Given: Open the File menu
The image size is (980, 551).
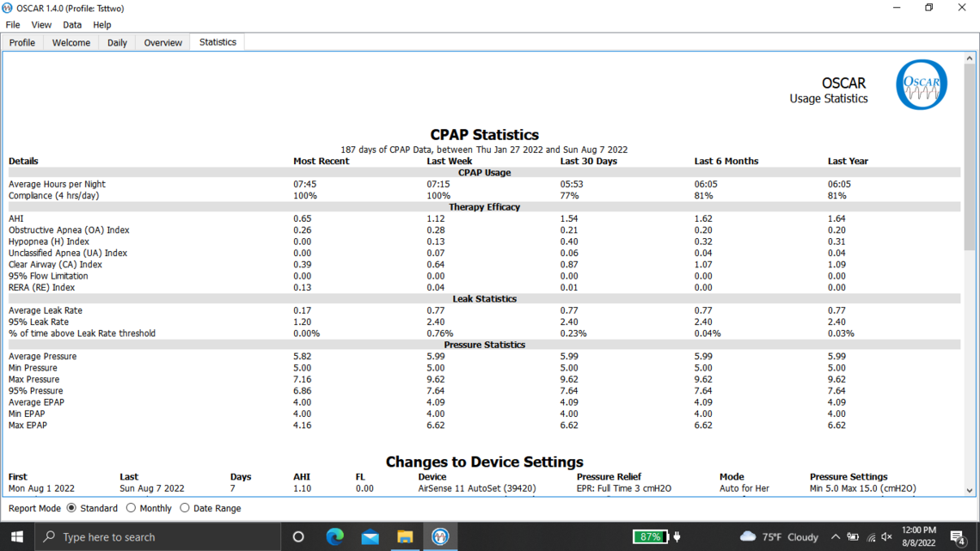Looking at the screenshot, I should click(13, 25).
